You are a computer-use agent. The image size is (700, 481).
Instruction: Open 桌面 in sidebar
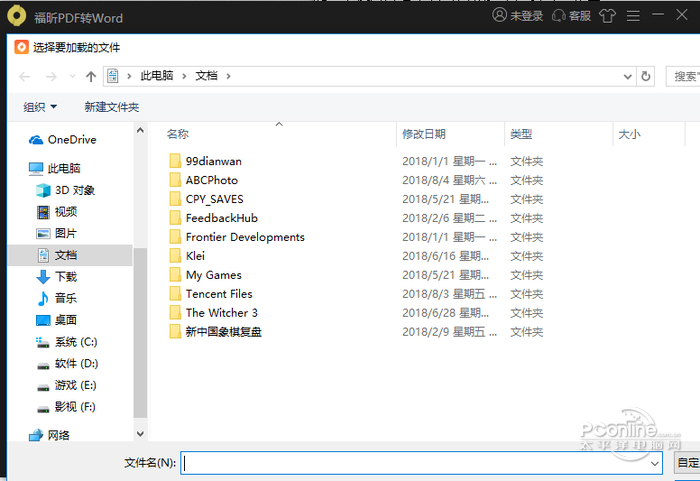(57, 320)
